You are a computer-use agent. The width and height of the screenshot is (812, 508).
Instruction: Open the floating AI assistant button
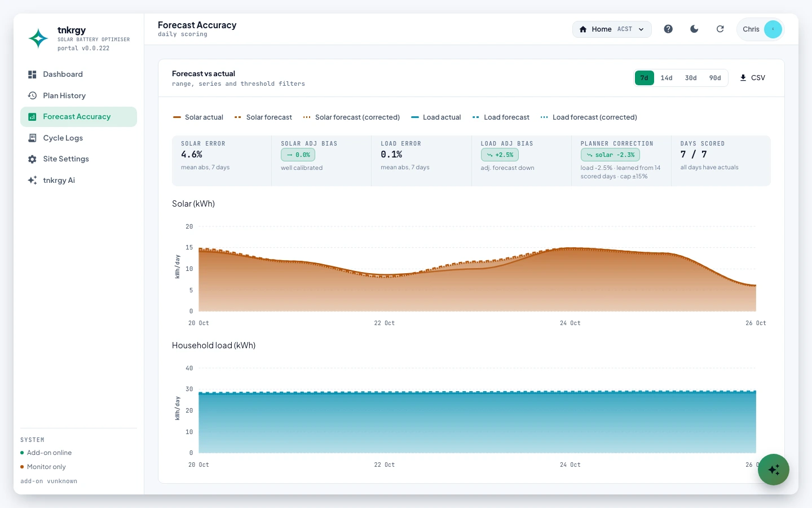pos(774,470)
